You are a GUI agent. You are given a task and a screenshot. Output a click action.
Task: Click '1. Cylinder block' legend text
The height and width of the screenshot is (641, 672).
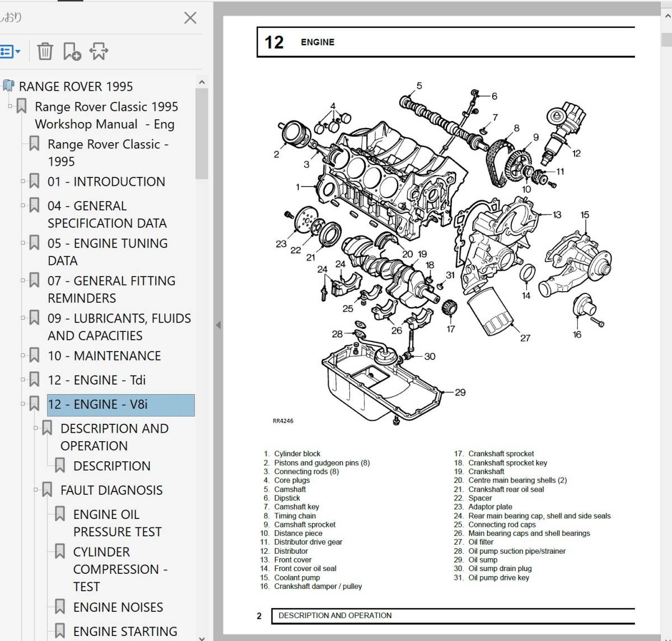pyautogui.click(x=292, y=453)
